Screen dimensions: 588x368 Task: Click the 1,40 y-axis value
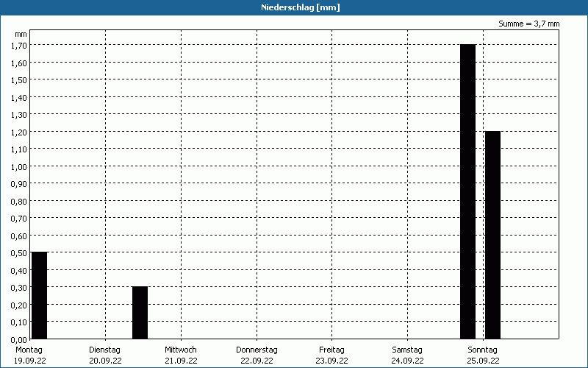pyautogui.click(x=19, y=98)
